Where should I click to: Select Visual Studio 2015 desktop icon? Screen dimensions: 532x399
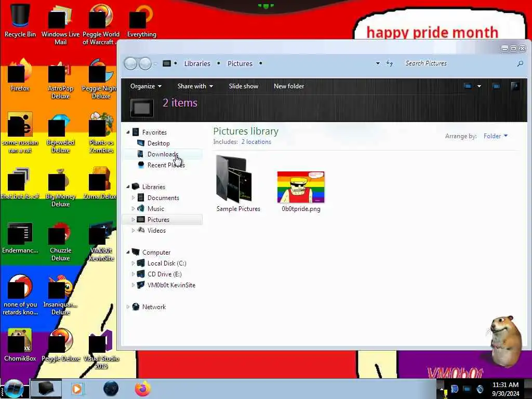(101, 349)
